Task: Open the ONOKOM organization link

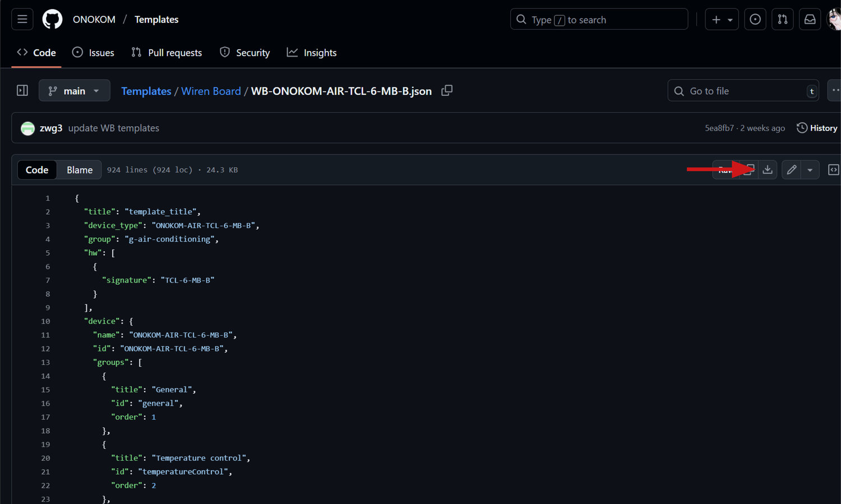Action: pos(94,20)
